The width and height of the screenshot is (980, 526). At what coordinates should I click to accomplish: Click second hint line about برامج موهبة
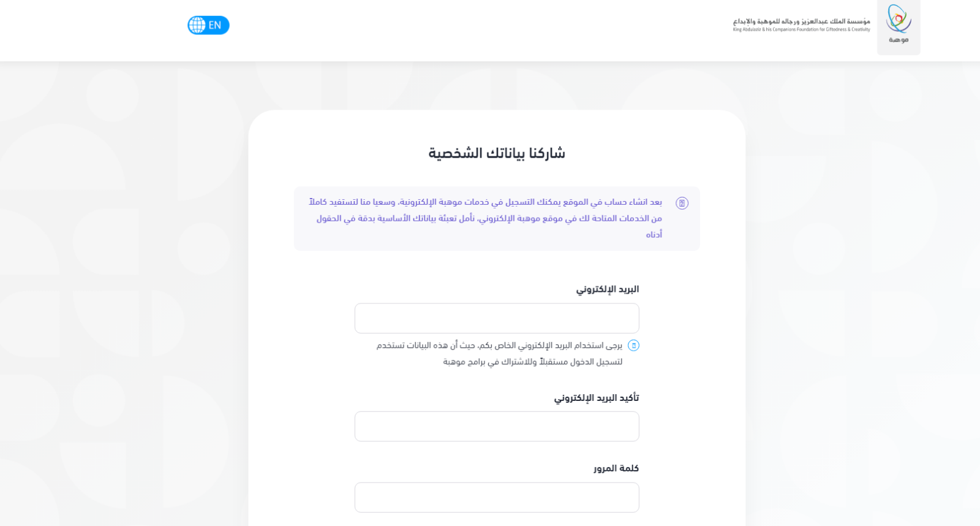point(532,362)
